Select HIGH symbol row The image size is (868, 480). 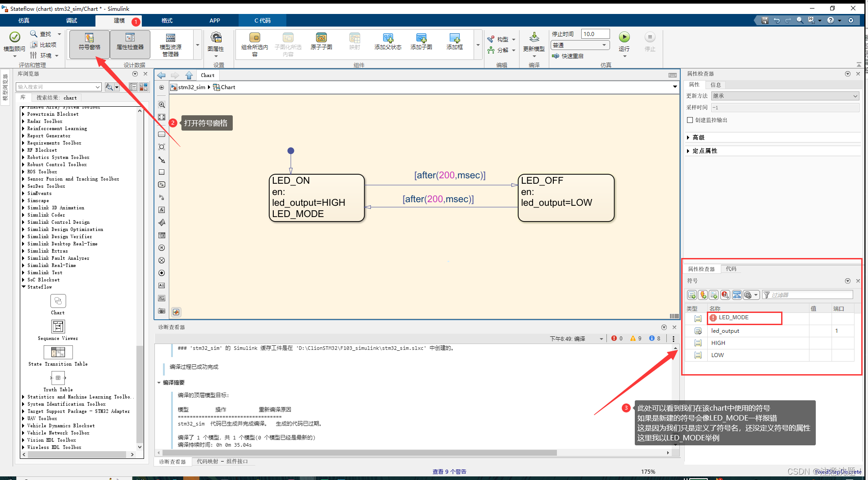pyautogui.click(x=769, y=343)
